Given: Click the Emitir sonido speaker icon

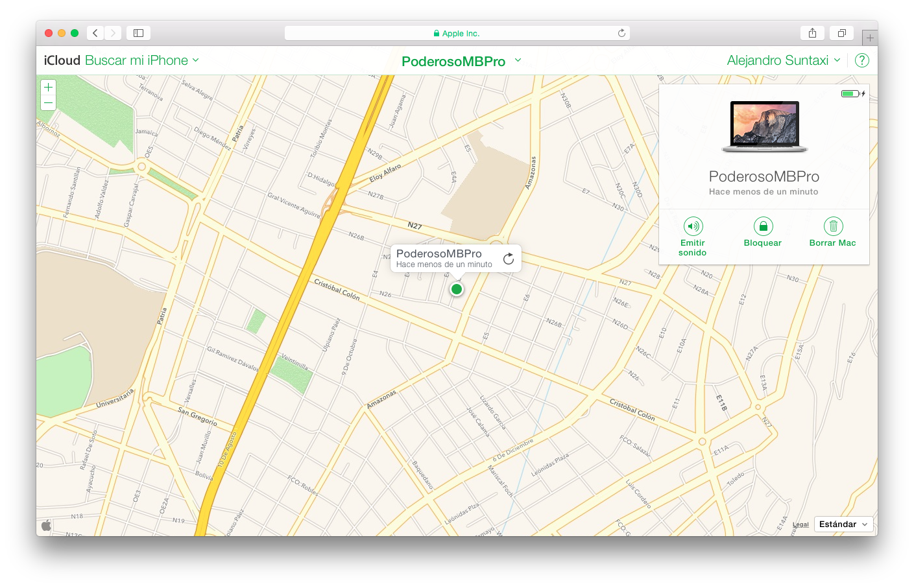Looking at the screenshot, I should 693,226.
